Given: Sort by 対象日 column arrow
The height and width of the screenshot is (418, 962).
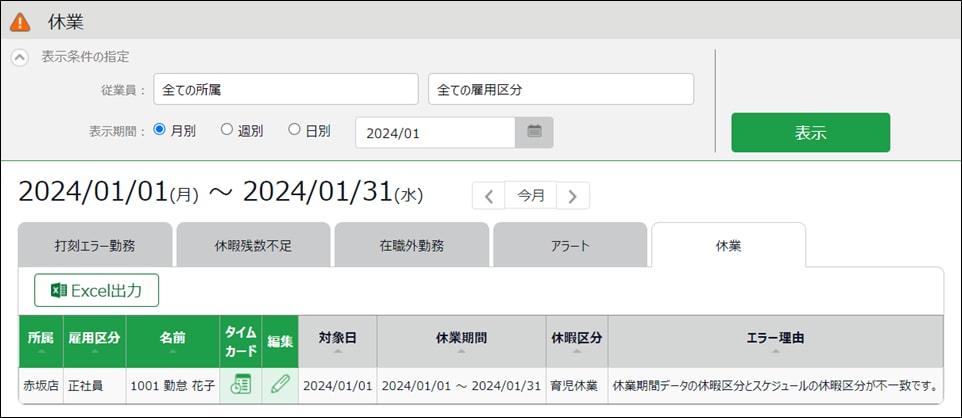Looking at the screenshot, I should tap(337, 352).
